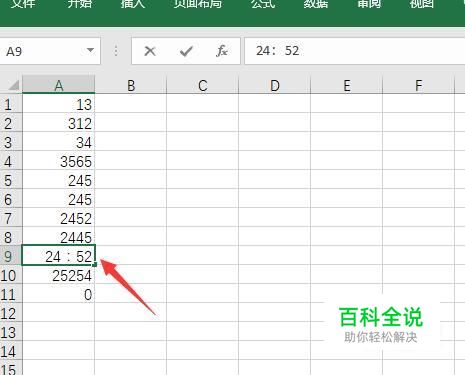This screenshot has width=465, height=375.
Task: Select column D header
Action: click(275, 85)
